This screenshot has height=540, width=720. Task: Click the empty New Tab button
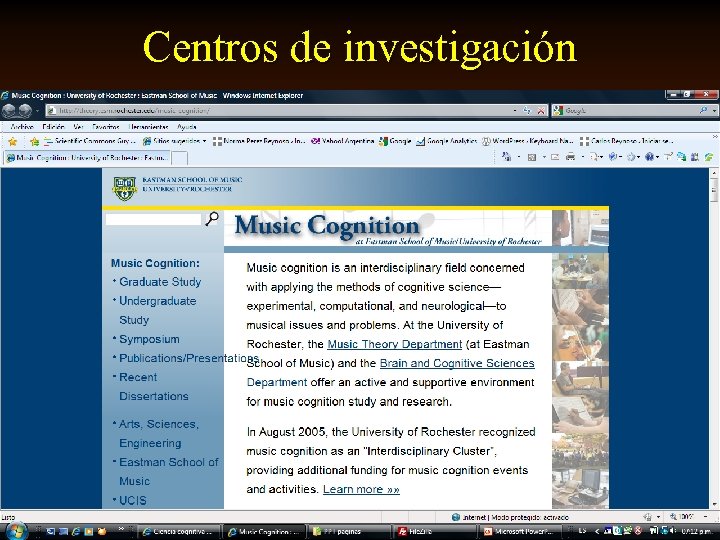[x=179, y=158]
